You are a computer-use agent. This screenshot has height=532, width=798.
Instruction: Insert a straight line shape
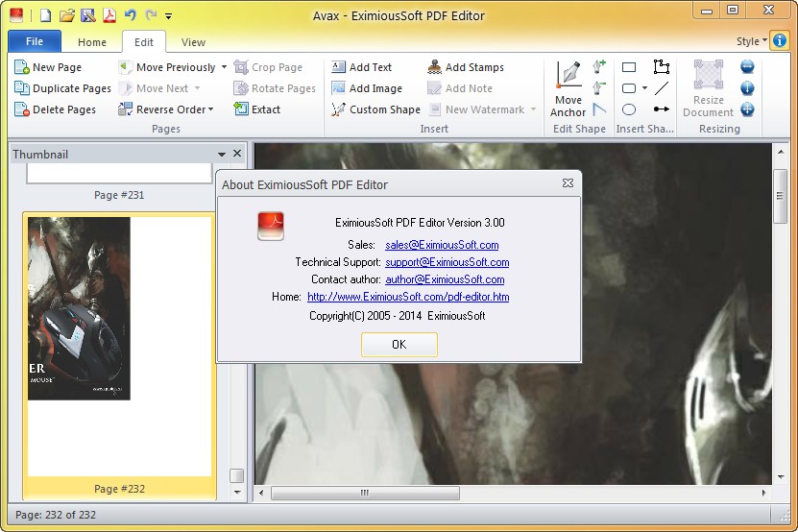pos(661,88)
